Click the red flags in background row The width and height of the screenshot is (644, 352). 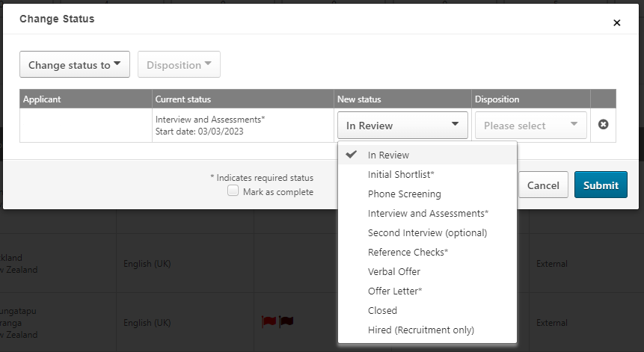[277, 321]
